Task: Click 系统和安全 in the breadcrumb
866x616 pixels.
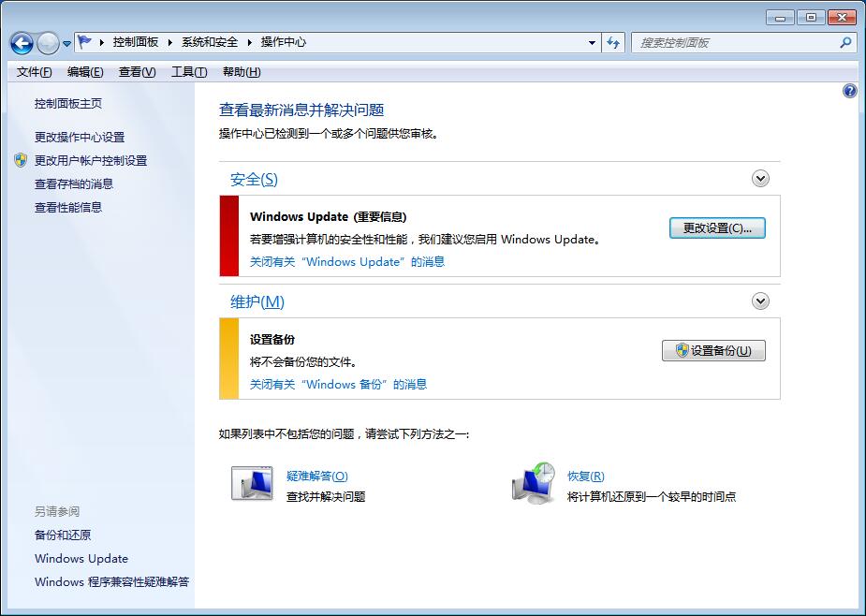Action: (x=210, y=42)
